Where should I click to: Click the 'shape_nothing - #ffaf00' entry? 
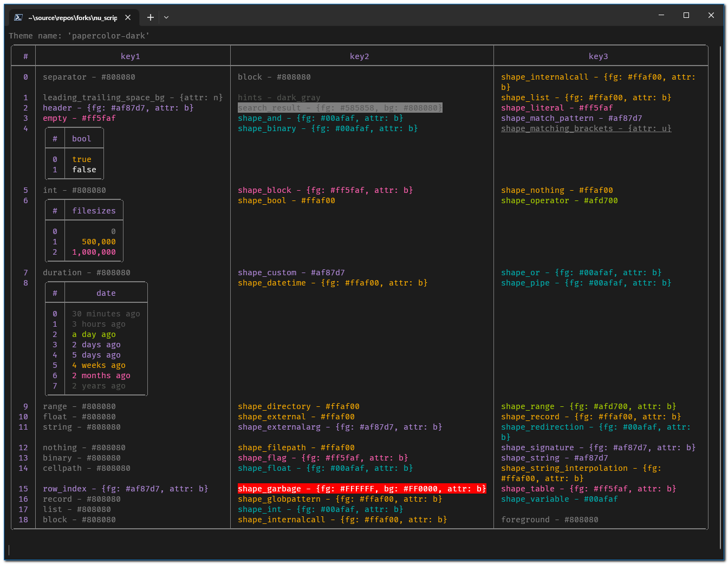[x=557, y=190]
